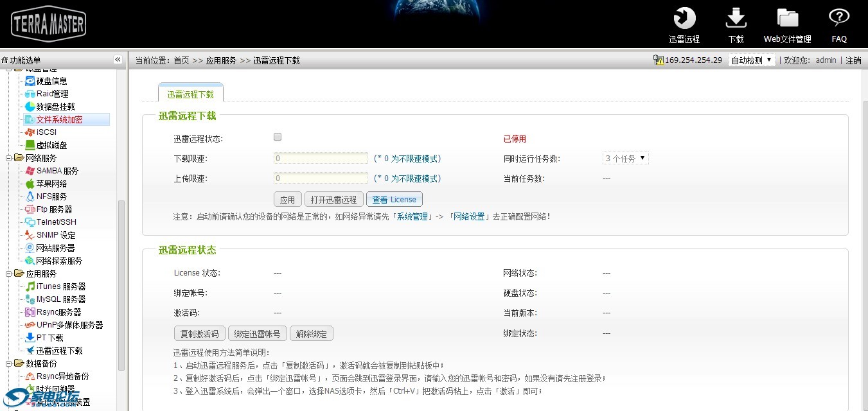Screen dimensions: 868x411
Task: Collapse the 功能选单 sidebar panel
Action: coord(118,60)
